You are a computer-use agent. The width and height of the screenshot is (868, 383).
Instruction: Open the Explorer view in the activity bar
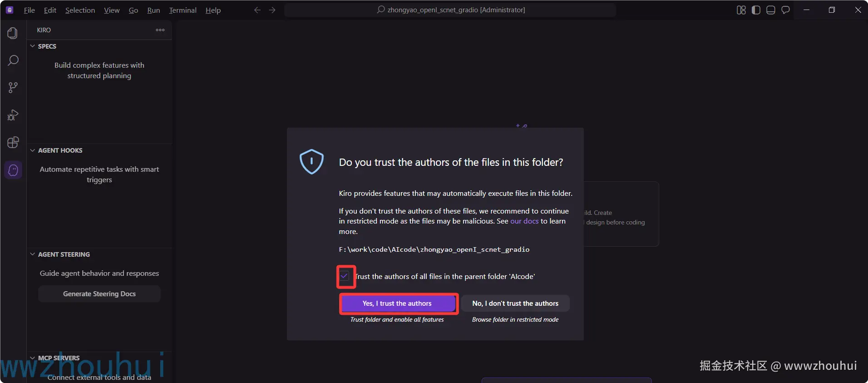[13, 33]
